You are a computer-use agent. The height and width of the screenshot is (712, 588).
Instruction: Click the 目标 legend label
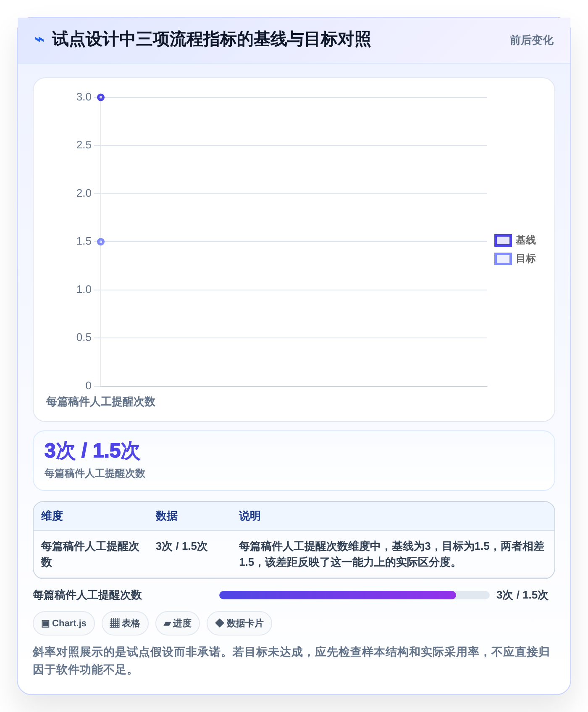point(525,259)
